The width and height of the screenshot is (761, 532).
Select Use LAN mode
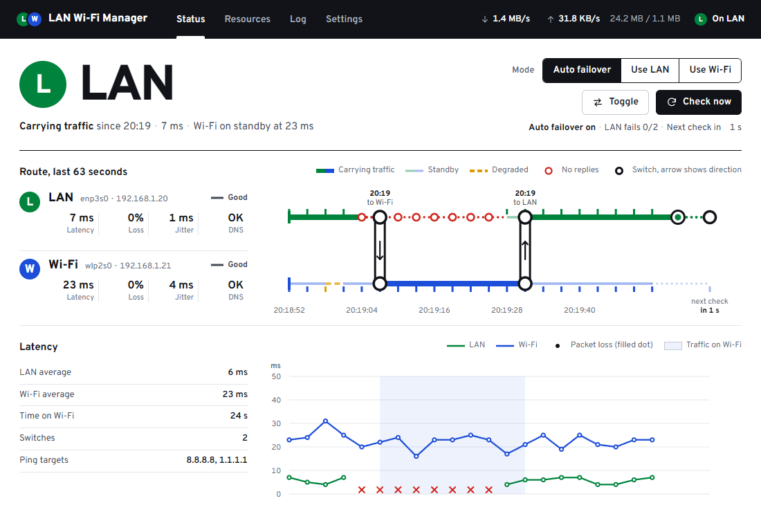pos(650,70)
